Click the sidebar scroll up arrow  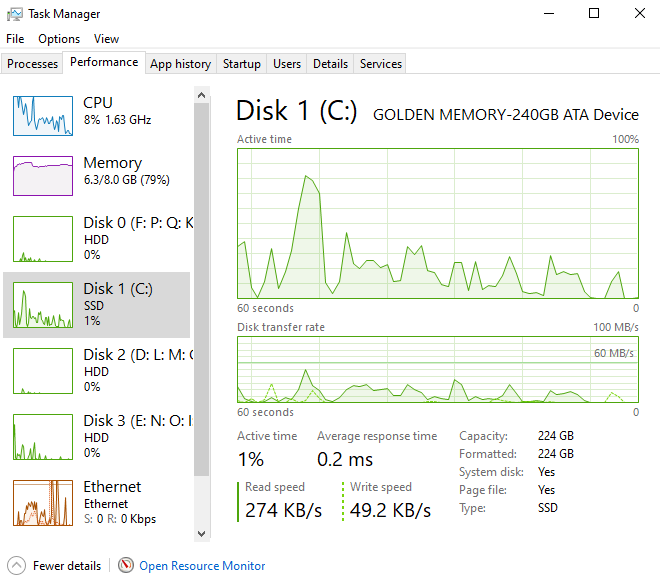coord(201,95)
